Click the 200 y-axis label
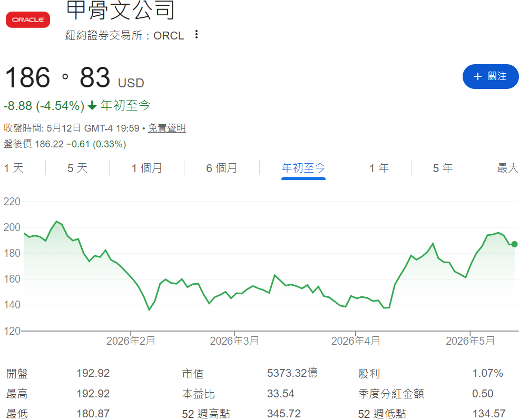Viewport: 529px width, 420px height. (12, 227)
